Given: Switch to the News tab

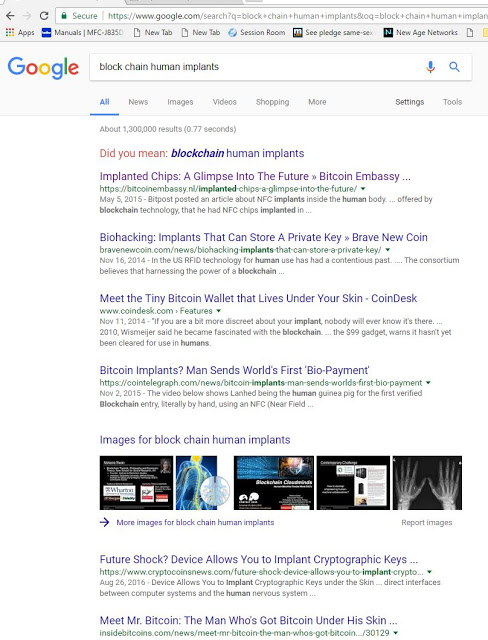Looking at the screenshot, I should coord(138,102).
